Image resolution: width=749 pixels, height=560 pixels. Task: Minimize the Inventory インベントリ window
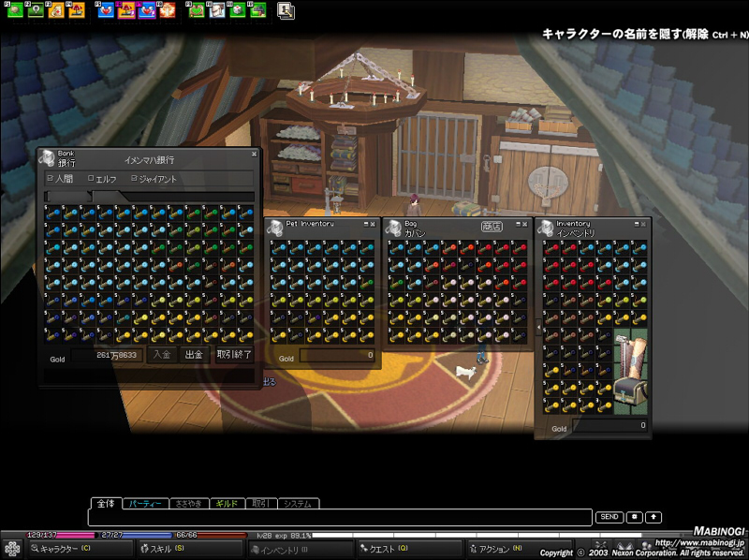[637, 224]
